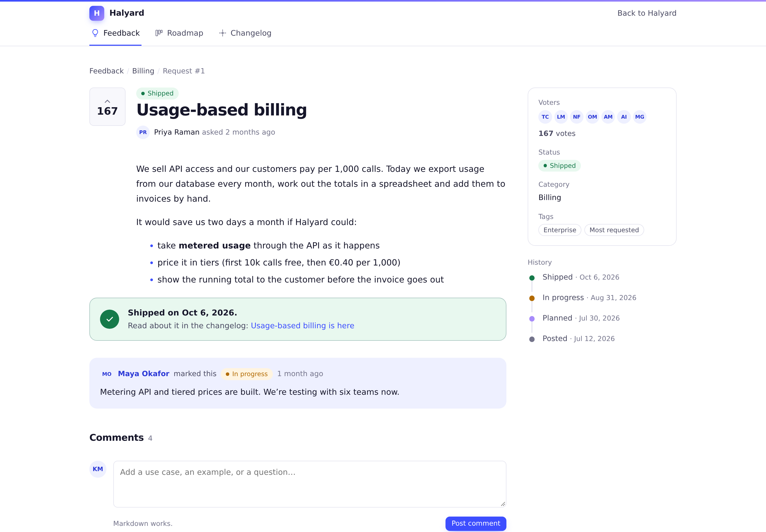Open the Feedback tab
Image resolution: width=766 pixels, height=532 pixels.
(115, 33)
